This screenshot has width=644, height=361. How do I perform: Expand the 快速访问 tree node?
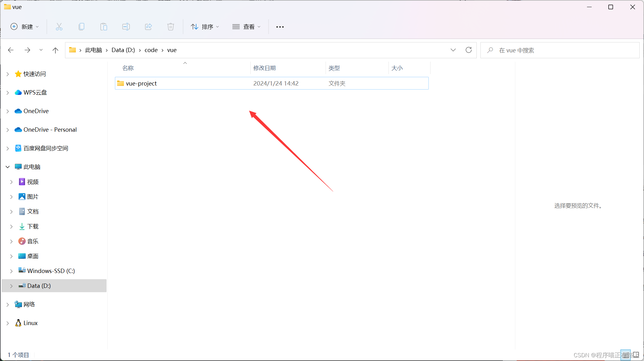(8, 74)
